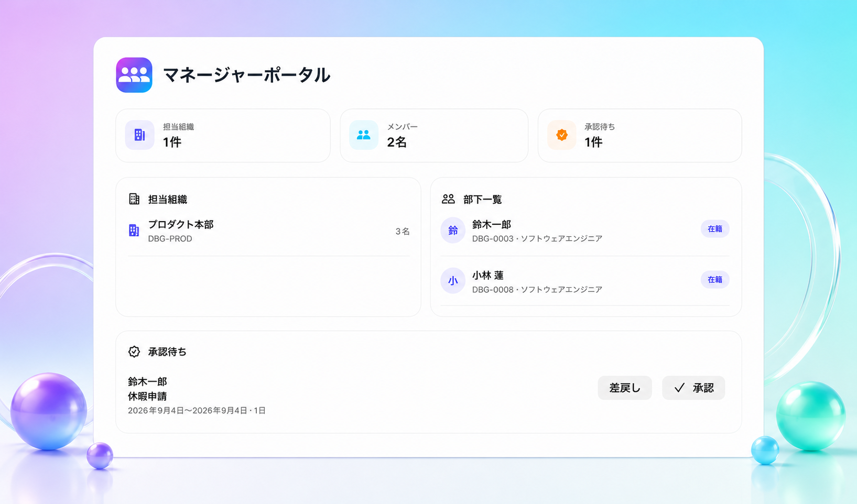Click 鈴木一郎 name in the 承認待ち list
Screen dimensions: 857x504
[147, 381]
